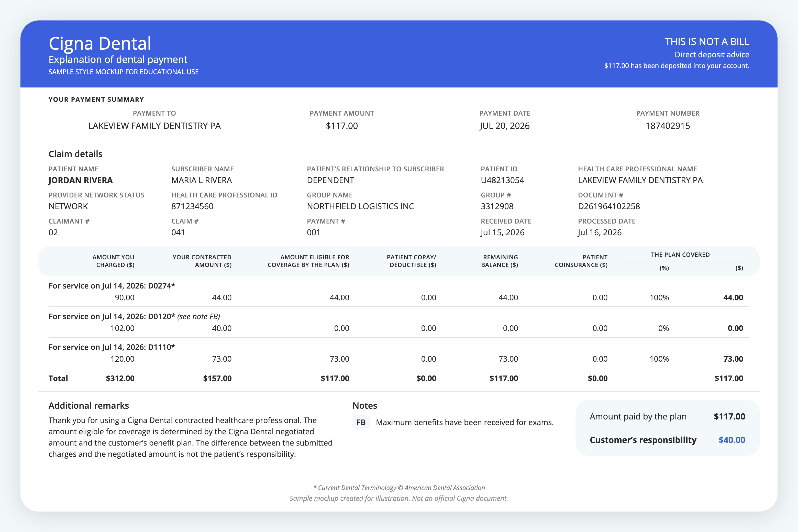This screenshot has width=798, height=532.
Task: Select document number D261964102258
Action: coord(609,206)
